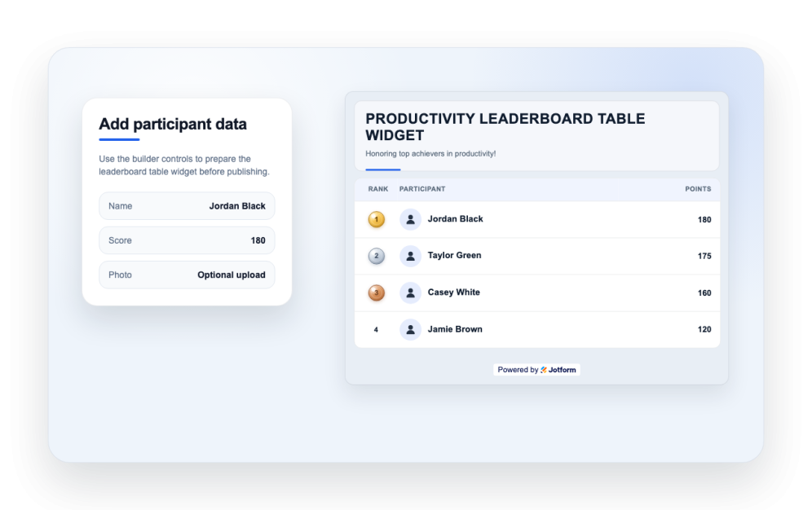This screenshot has height=510, width=812.
Task: Click Casey White's avatar icon
Action: click(x=410, y=292)
